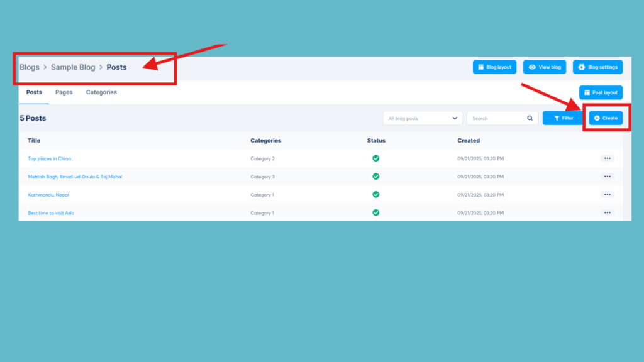The image size is (644, 362).
Task: Click the Filter funnel icon
Action: click(x=557, y=118)
